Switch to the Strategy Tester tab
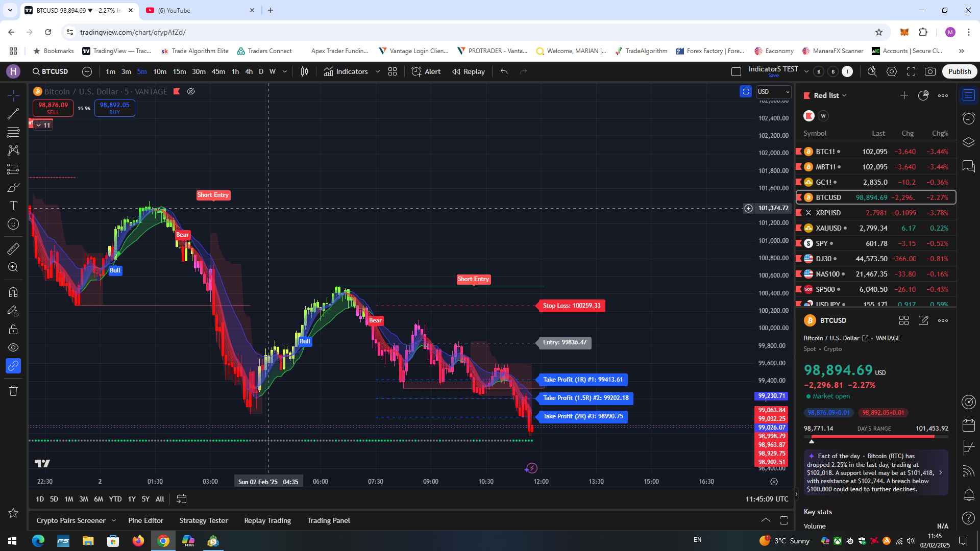 [204, 520]
